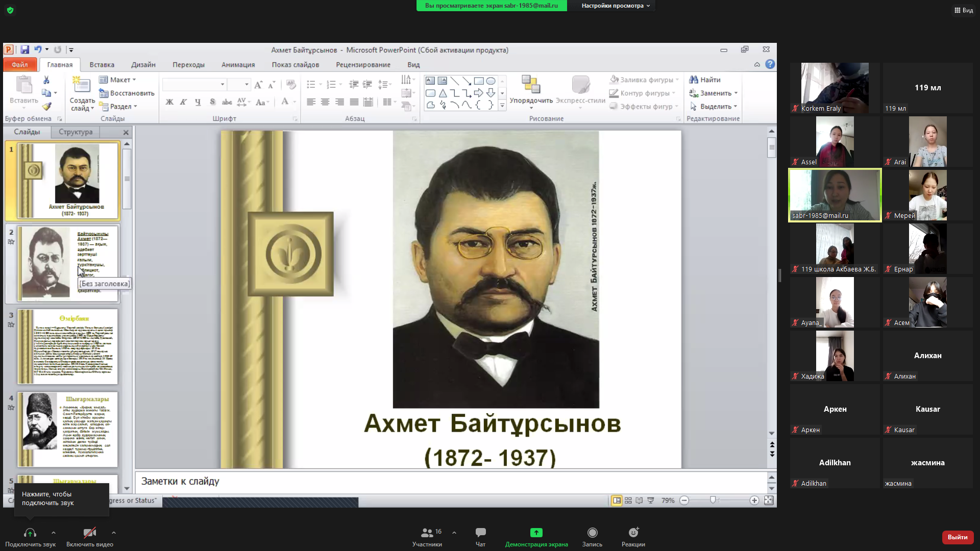Click the record meeting icon
The height and width of the screenshot is (551, 980).
[592, 533]
